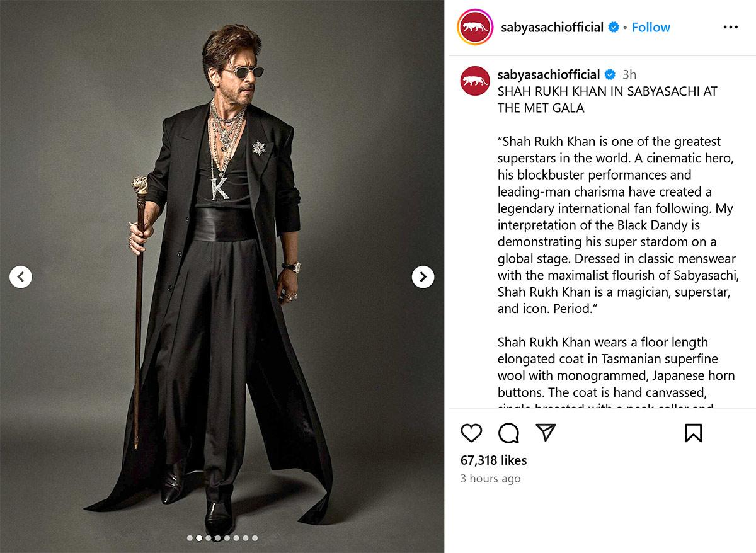Click the Follow link
756x553 pixels.
click(x=651, y=27)
